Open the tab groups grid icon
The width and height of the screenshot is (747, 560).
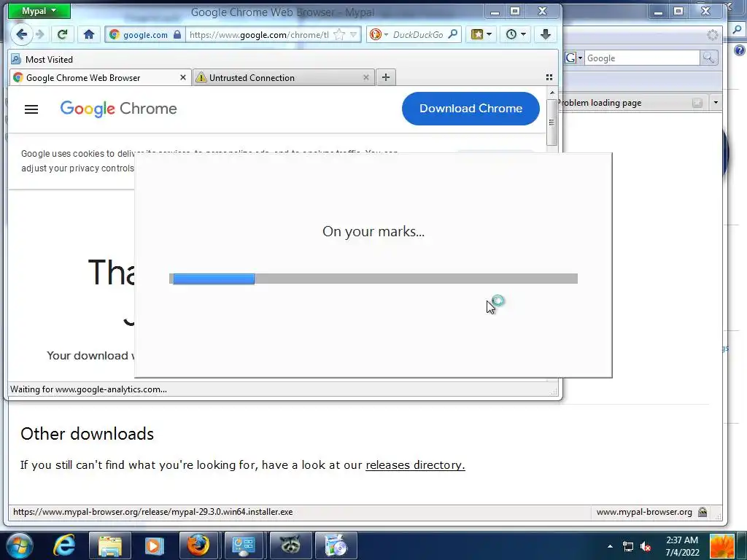[549, 77]
